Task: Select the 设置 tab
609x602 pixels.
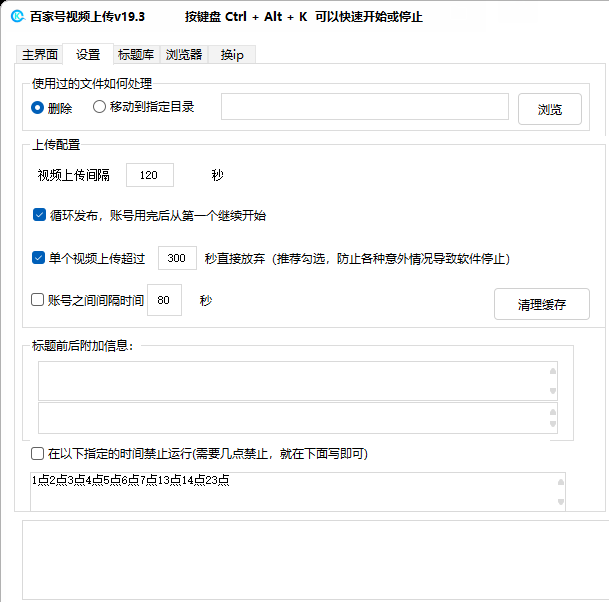Action: [x=88, y=54]
